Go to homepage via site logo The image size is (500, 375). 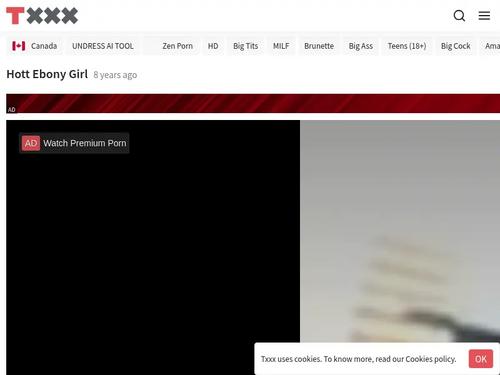(x=42, y=16)
